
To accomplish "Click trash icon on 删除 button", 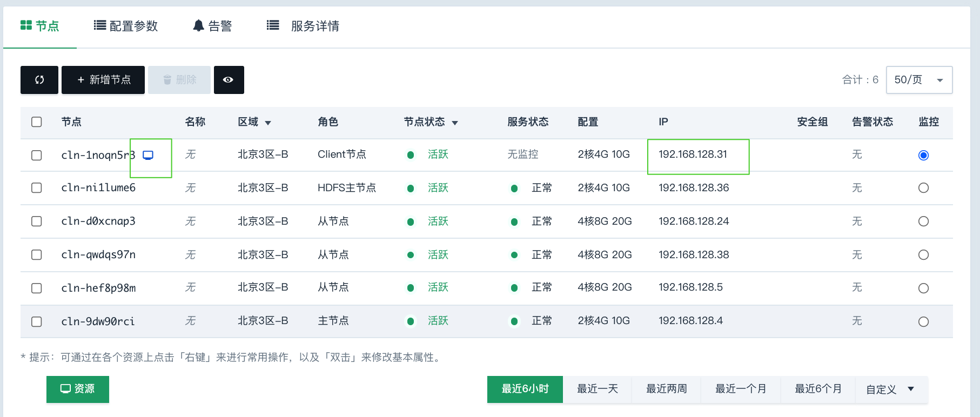I will (x=167, y=80).
